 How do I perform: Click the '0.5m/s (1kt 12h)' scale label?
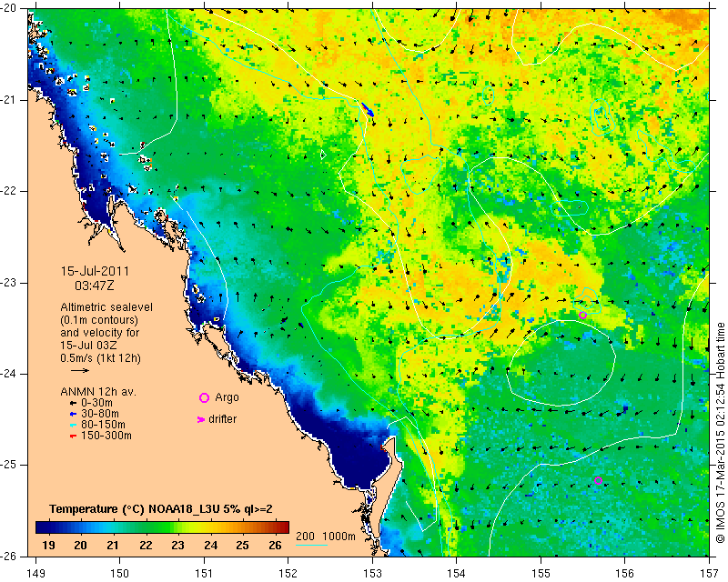pos(100,358)
